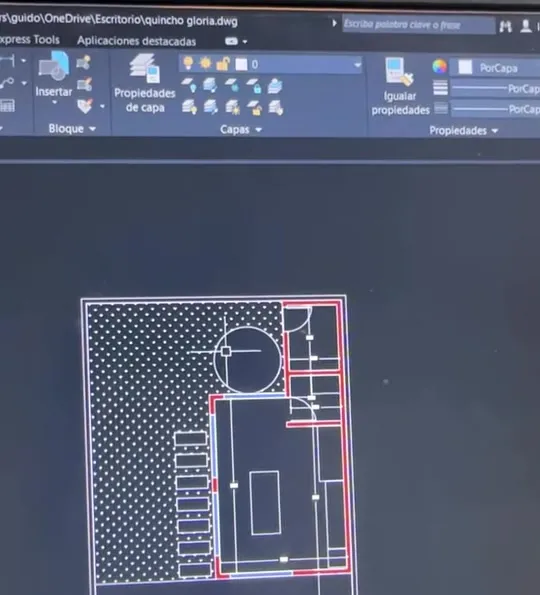Click the ribbon minimize toggle button
The height and width of the screenshot is (595, 540).
pyautogui.click(x=231, y=41)
